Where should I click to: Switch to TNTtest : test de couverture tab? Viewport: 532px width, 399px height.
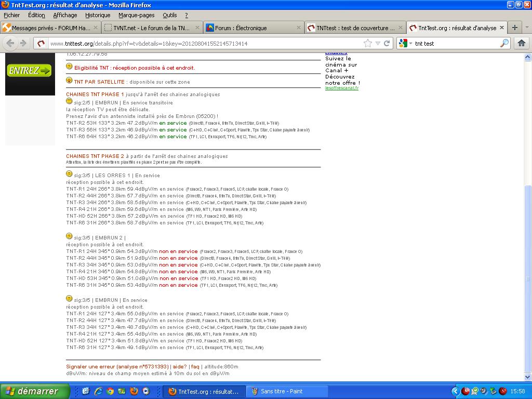pyautogui.click(x=355, y=28)
